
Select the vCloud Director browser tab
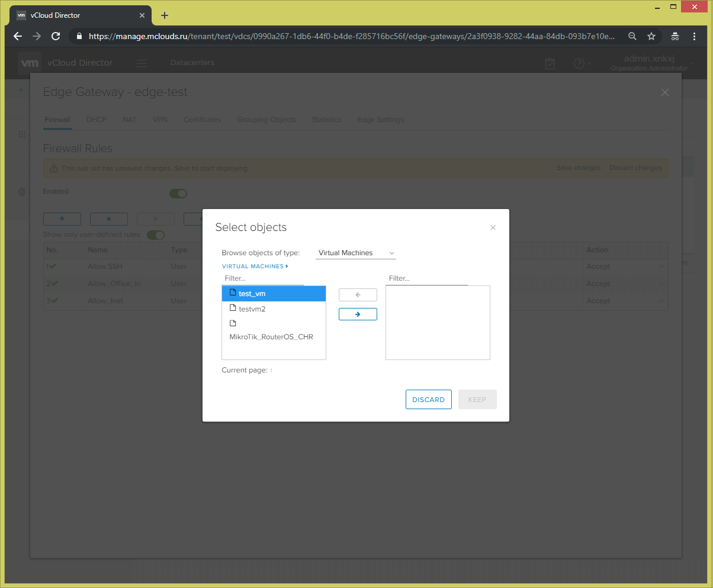point(80,15)
